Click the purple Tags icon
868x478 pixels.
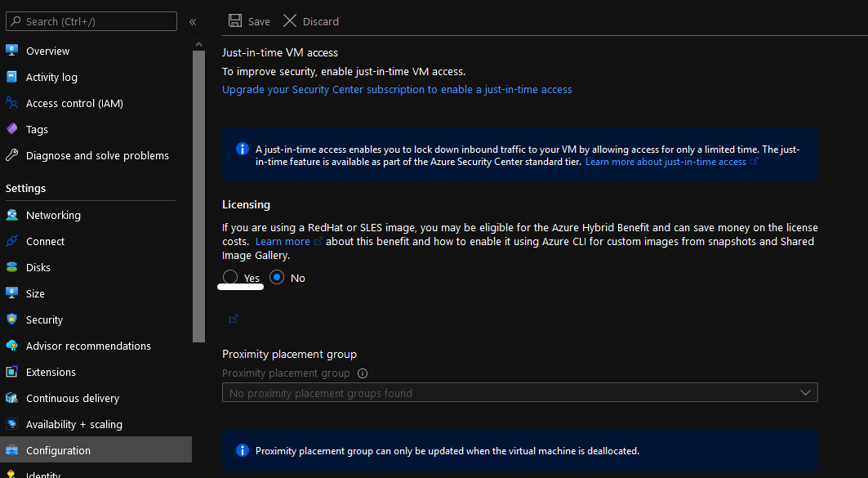(11, 128)
